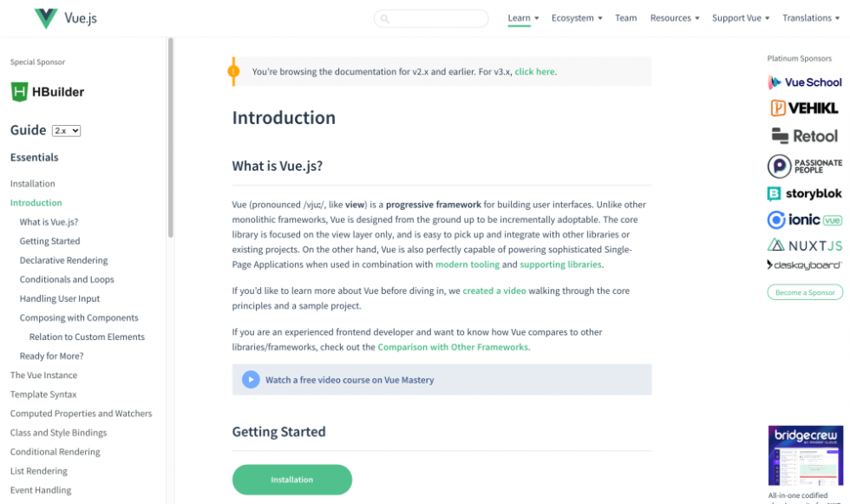Select the NuxtJS sponsor logo

coord(805,245)
